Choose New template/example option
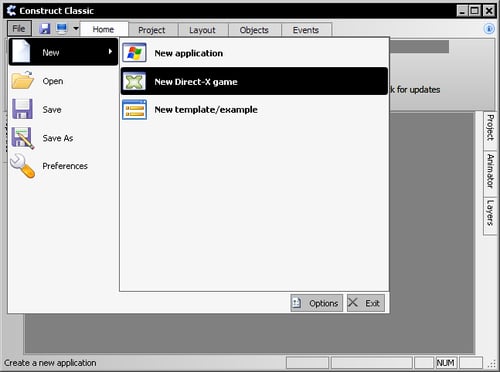 tap(254, 110)
